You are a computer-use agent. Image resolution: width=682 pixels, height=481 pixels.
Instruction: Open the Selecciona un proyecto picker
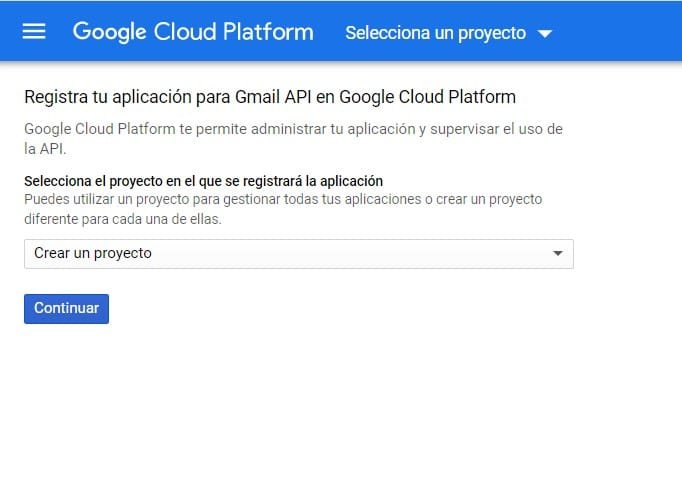(449, 33)
